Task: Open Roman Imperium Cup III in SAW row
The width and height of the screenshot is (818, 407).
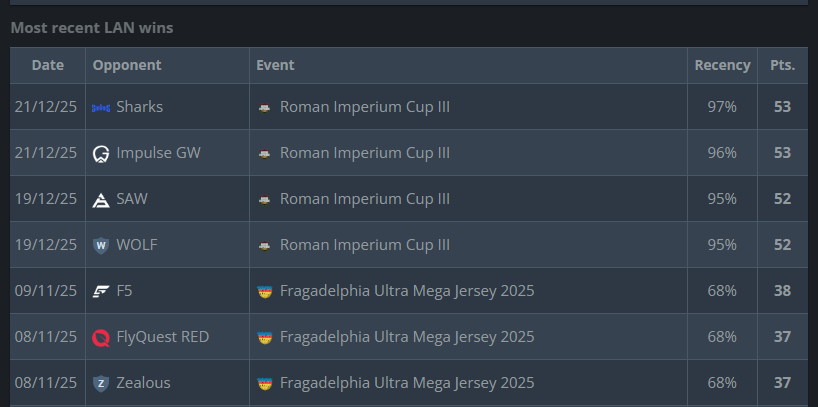Action: point(364,199)
